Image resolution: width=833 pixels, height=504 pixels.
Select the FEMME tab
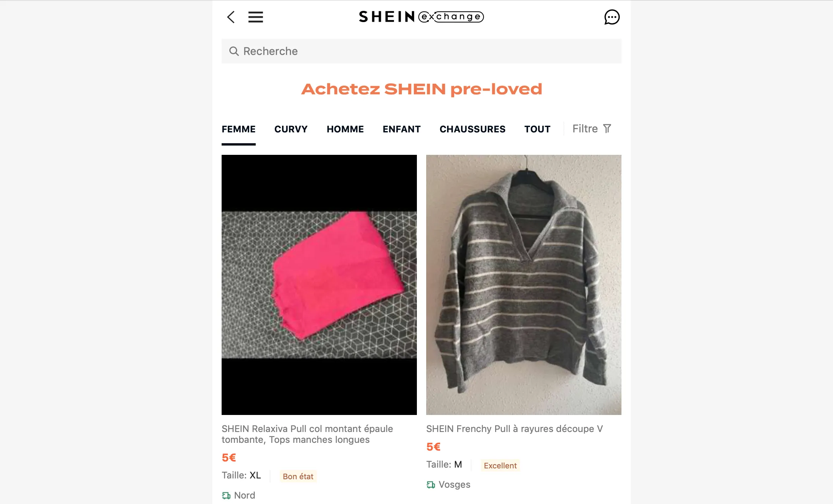pos(239,129)
